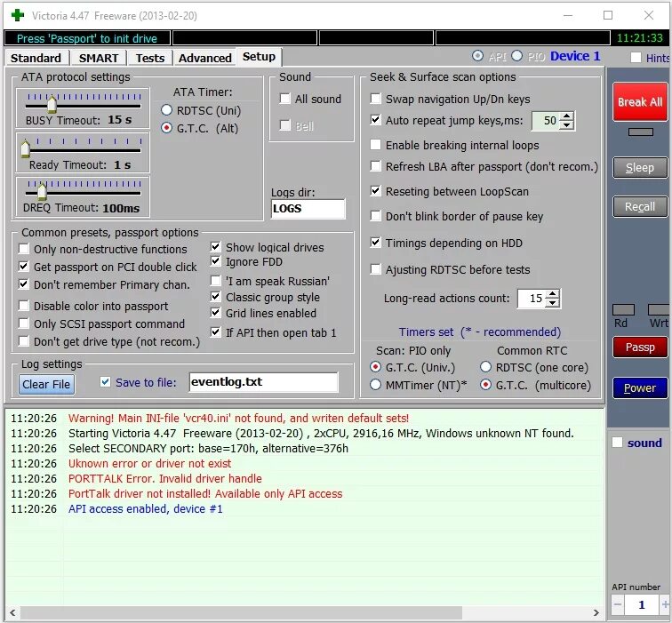Choose RDTSC (Uni) ATA timer
This screenshot has width=672, height=623.
(167, 110)
